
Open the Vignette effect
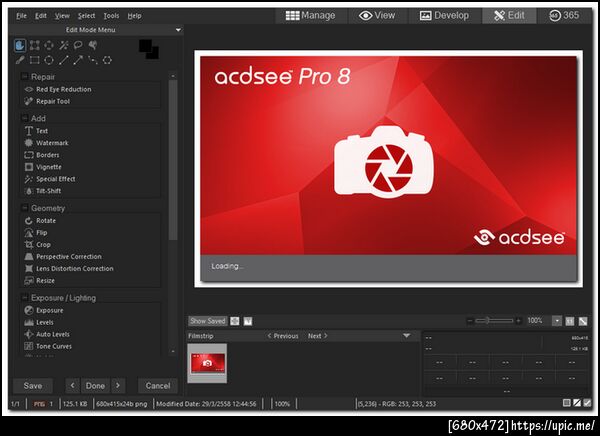43,167
